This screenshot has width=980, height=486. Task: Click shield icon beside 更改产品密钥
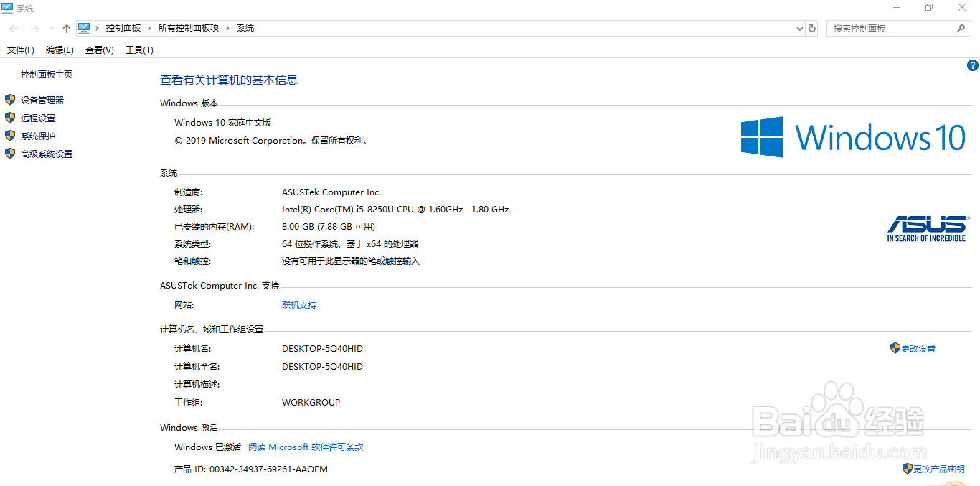(908, 469)
